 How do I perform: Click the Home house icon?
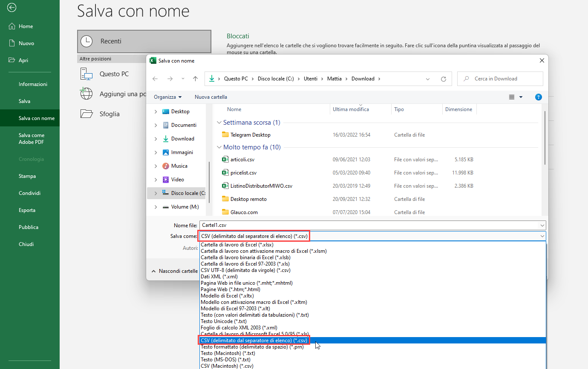point(12,26)
